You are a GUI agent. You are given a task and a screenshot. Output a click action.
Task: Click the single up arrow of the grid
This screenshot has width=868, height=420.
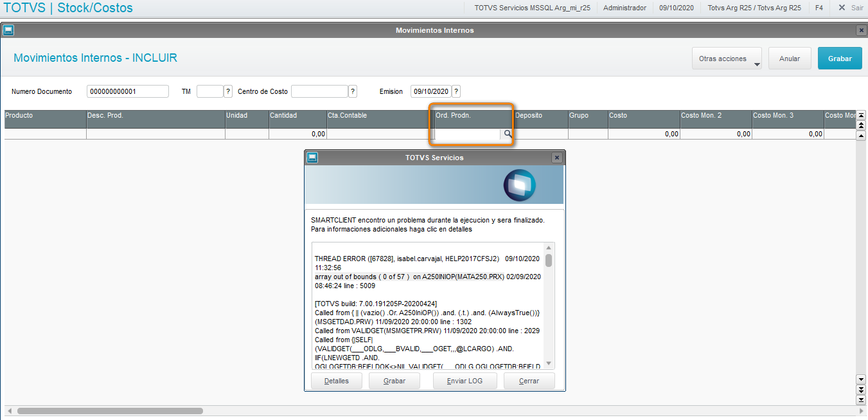click(862, 135)
